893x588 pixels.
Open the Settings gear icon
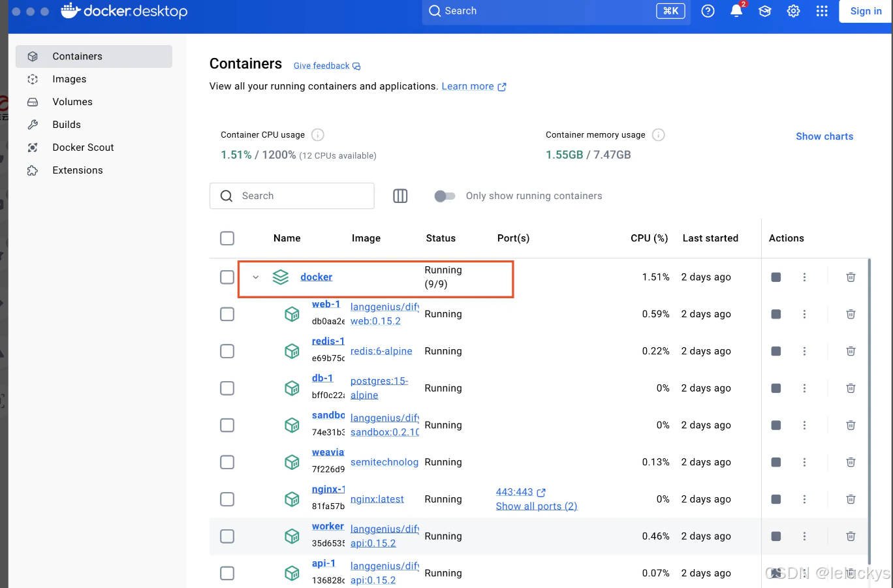793,11
